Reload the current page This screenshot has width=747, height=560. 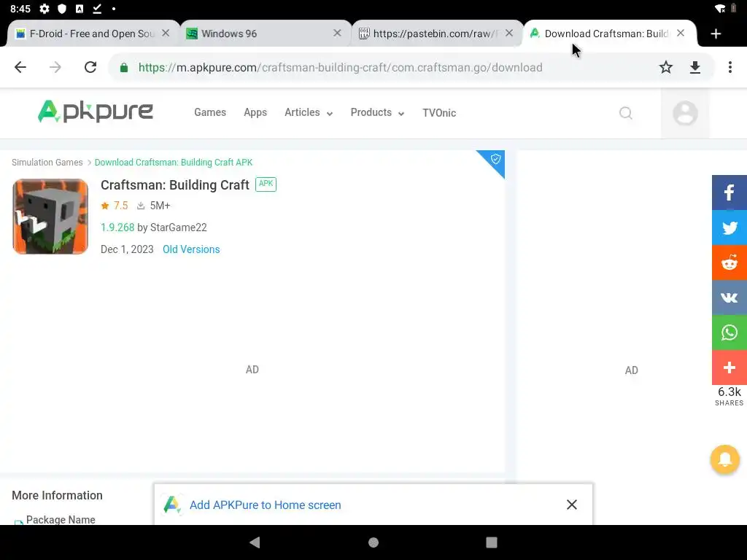click(x=90, y=67)
